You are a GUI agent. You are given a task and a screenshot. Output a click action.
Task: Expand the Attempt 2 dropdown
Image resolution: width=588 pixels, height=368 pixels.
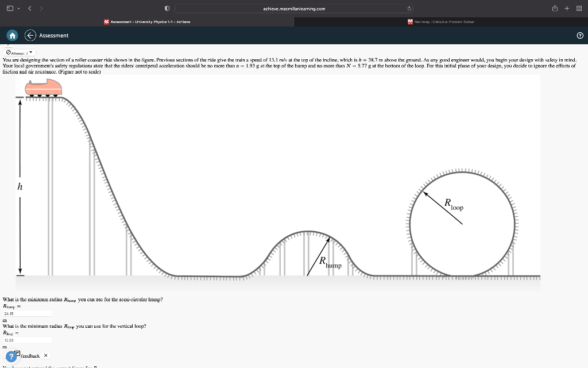(20, 52)
